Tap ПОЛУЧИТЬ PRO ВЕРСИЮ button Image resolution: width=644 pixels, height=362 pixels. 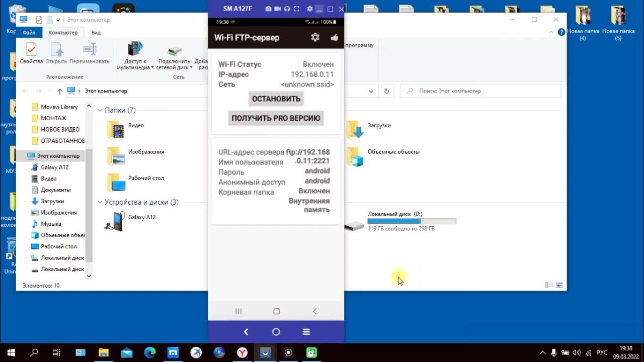pyautogui.click(x=276, y=118)
